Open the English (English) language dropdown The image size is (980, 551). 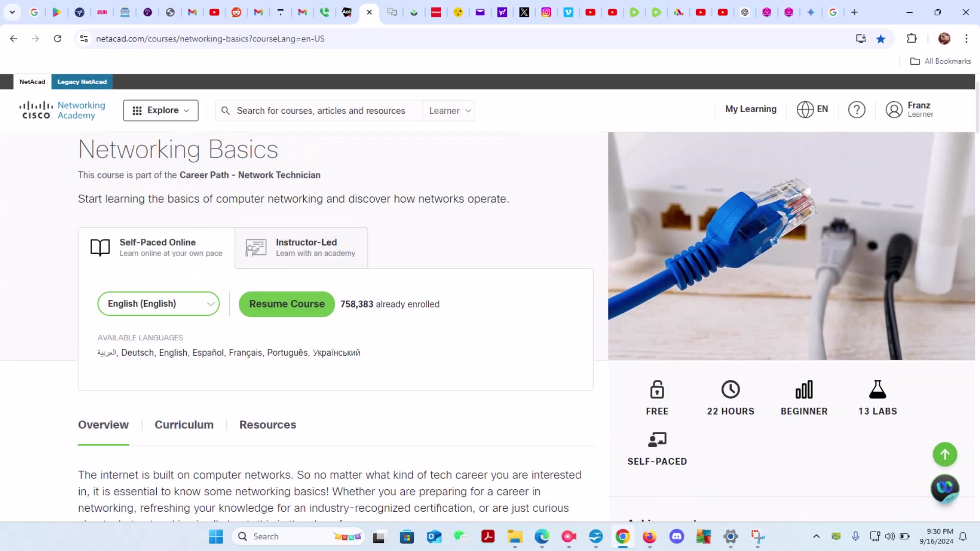tap(158, 304)
